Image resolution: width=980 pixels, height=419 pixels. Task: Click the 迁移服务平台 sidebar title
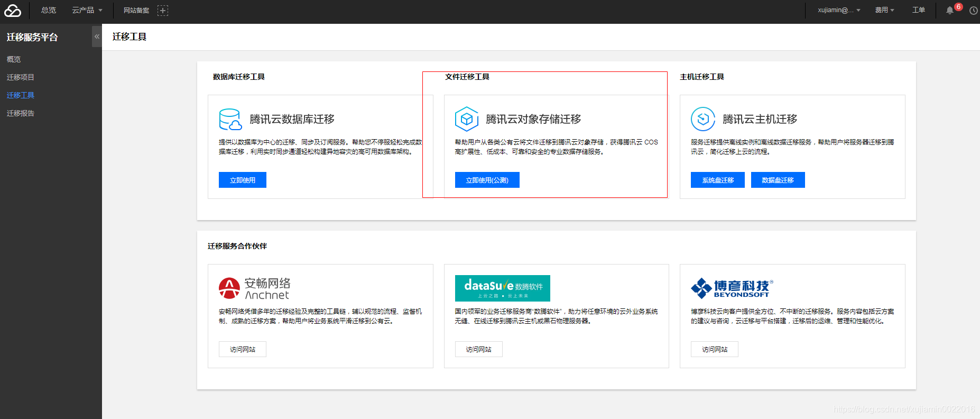[32, 37]
